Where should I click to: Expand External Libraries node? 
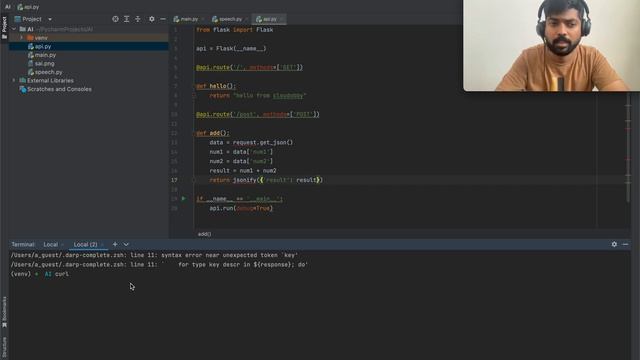[x=14, y=80]
